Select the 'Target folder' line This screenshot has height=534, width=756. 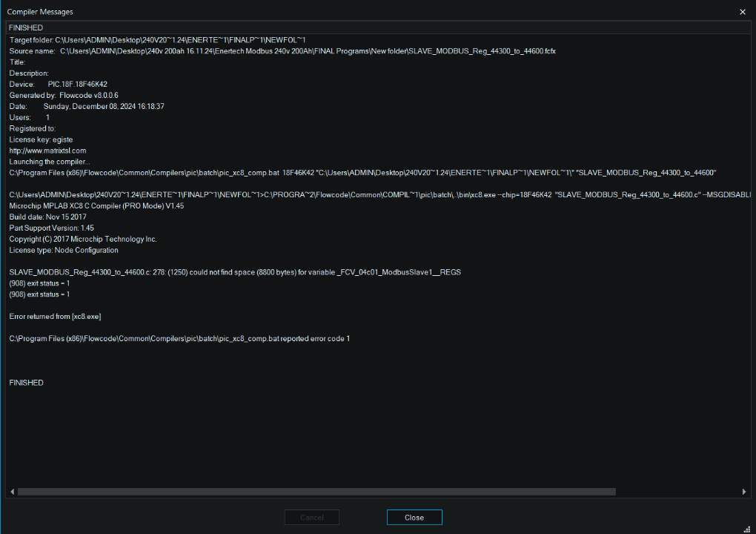pos(157,40)
